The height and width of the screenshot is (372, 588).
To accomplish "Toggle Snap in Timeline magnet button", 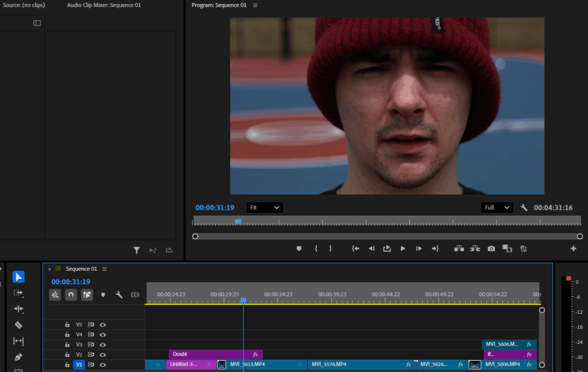I will pyautogui.click(x=71, y=294).
